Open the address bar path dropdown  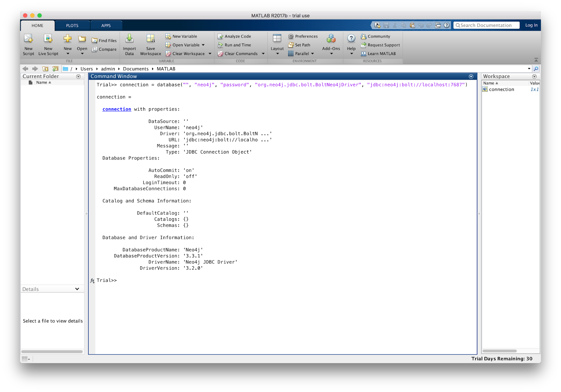(x=529, y=69)
